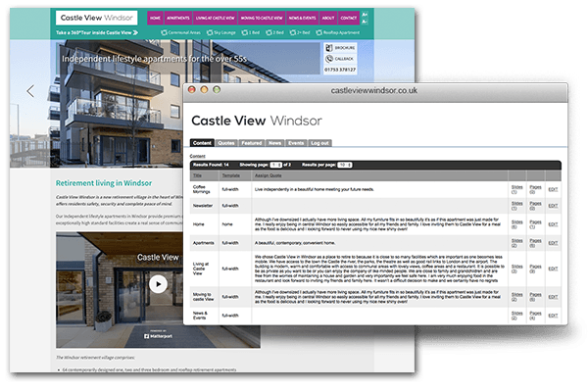The image size is (588, 392).
Task: Open the Results per page dropdown
Action: pos(345,165)
